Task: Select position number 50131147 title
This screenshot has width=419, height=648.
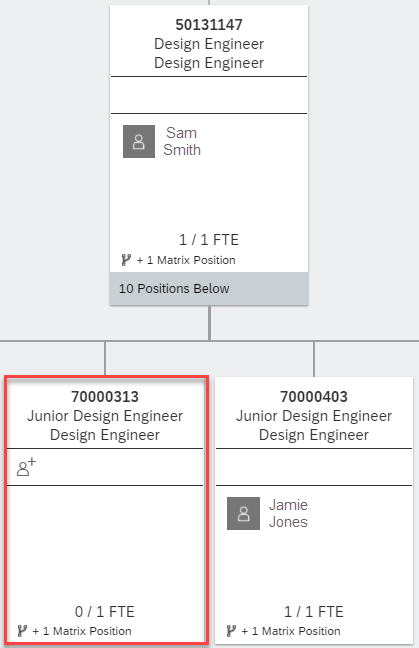Action: coord(209,25)
